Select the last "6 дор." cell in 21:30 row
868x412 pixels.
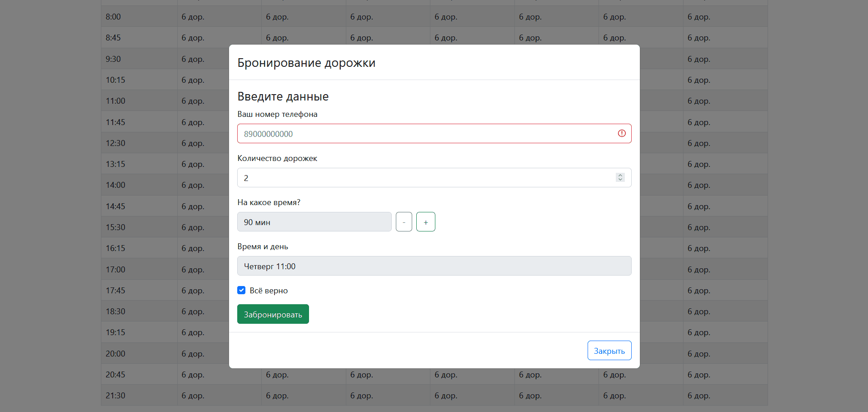click(698, 396)
